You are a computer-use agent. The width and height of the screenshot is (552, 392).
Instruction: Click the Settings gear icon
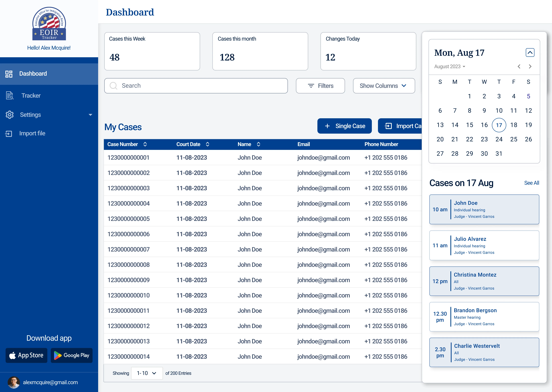pyautogui.click(x=10, y=115)
